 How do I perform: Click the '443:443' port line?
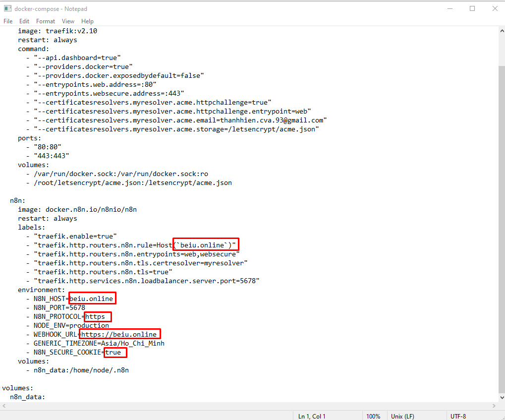point(48,156)
